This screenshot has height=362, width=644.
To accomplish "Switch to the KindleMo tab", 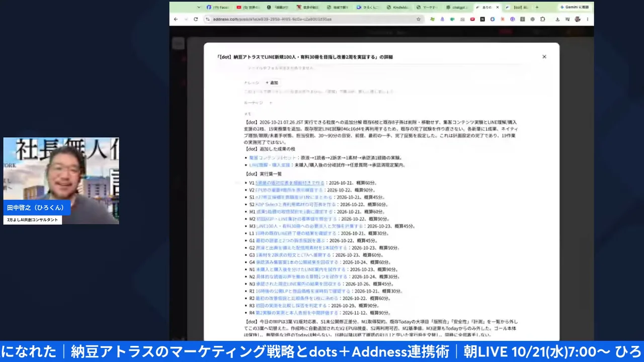I will 397,7.
